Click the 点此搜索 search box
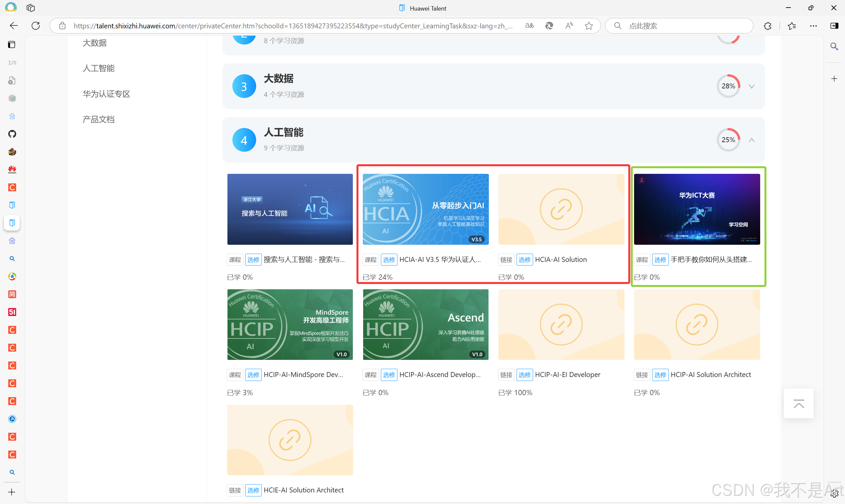The width and height of the screenshot is (845, 504). tap(680, 26)
